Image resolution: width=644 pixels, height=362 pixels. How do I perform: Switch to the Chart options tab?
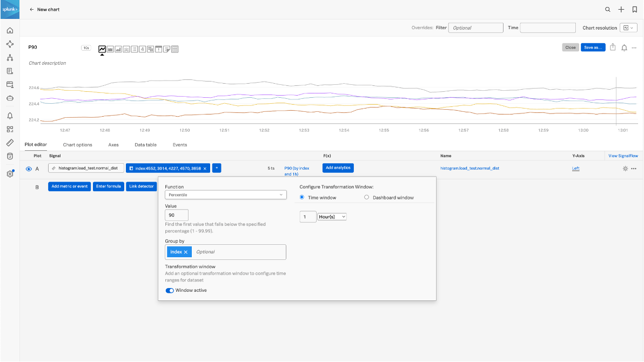coord(77,144)
